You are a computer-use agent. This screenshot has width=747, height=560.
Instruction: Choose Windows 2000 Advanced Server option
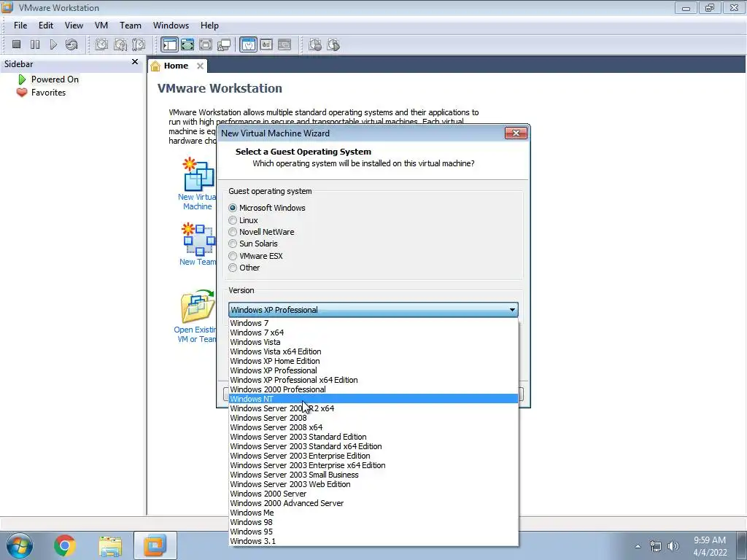click(373, 503)
